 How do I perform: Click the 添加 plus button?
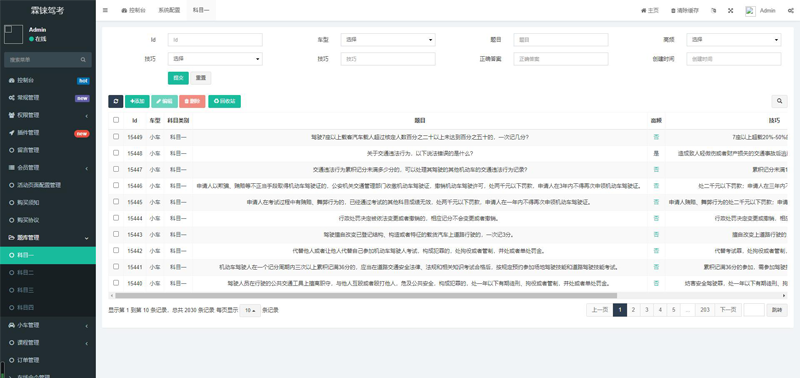click(x=137, y=102)
